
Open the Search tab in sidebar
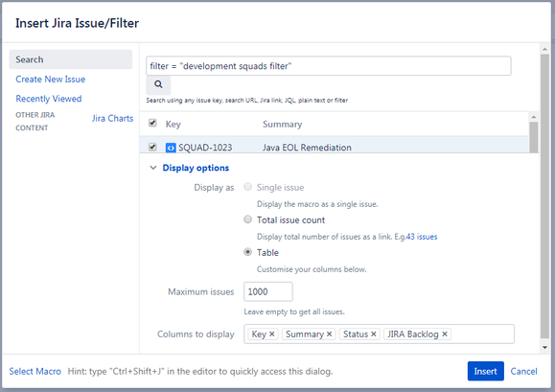(x=71, y=59)
